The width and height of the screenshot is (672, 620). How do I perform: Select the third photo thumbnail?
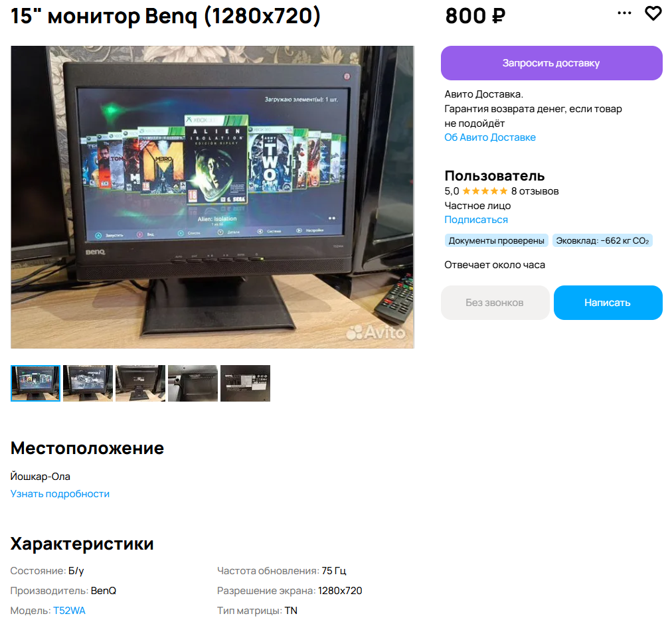pos(140,383)
